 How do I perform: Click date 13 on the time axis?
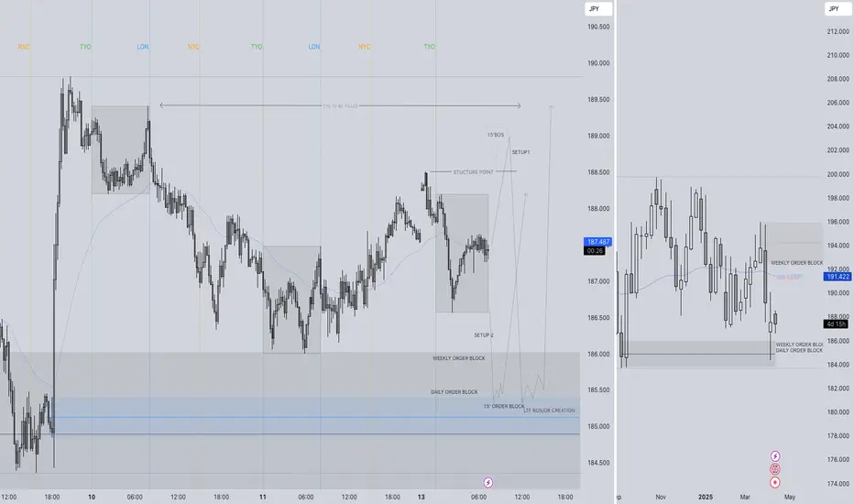pos(421,497)
